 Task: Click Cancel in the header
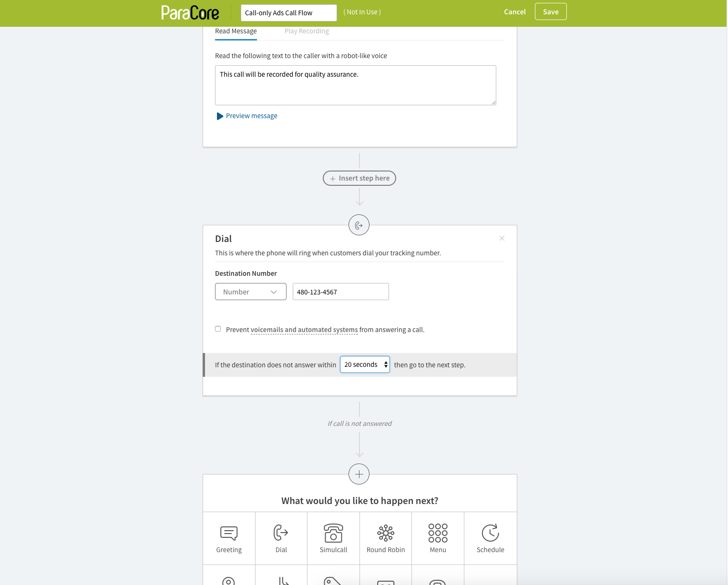click(x=515, y=12)
